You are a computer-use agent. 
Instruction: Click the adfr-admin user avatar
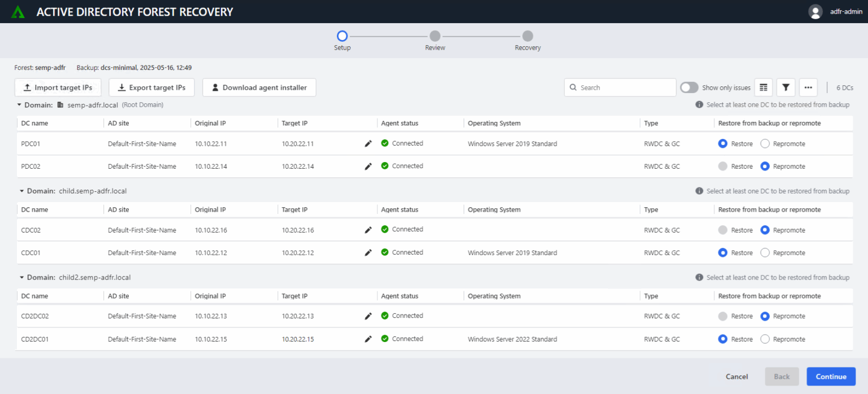point(815,11)
